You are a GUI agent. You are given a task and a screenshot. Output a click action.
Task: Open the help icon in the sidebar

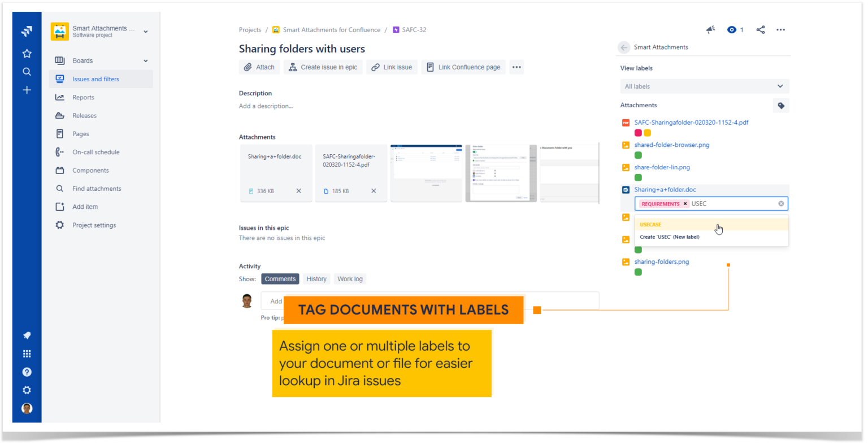point(27,372)
